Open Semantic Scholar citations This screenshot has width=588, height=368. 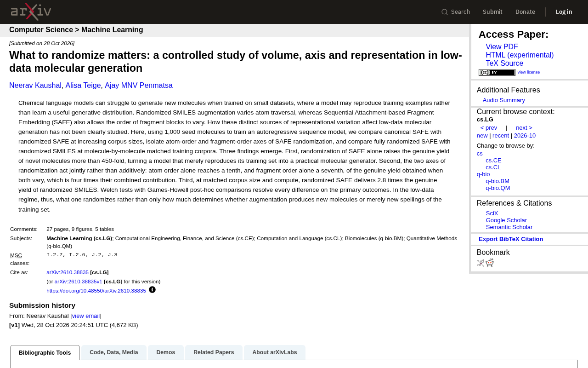coord(509,227)
